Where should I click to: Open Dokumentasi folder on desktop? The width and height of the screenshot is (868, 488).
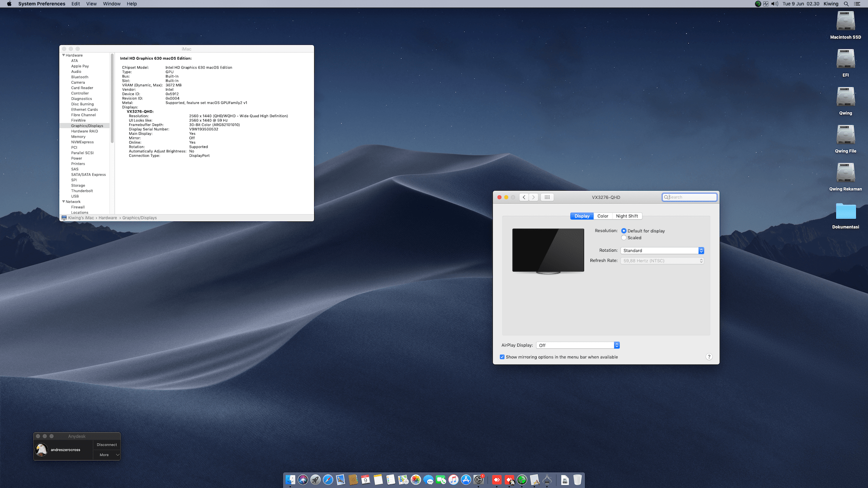point(845,211)
